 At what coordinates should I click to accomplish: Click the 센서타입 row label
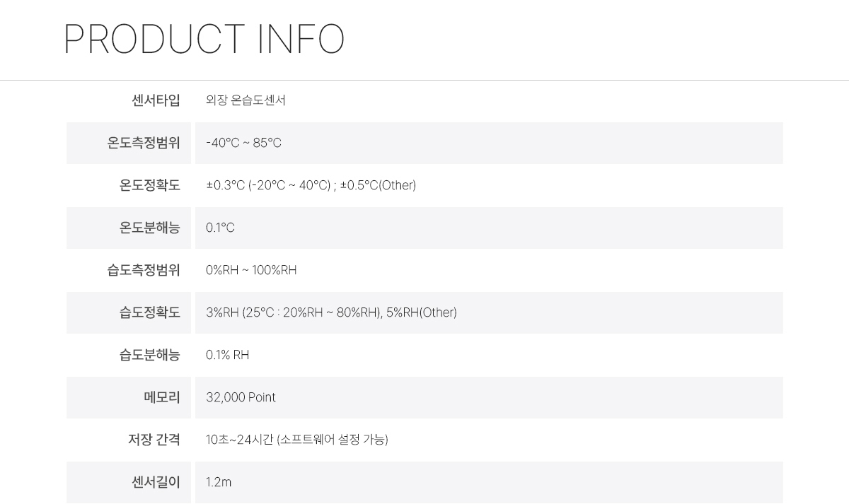156,100
